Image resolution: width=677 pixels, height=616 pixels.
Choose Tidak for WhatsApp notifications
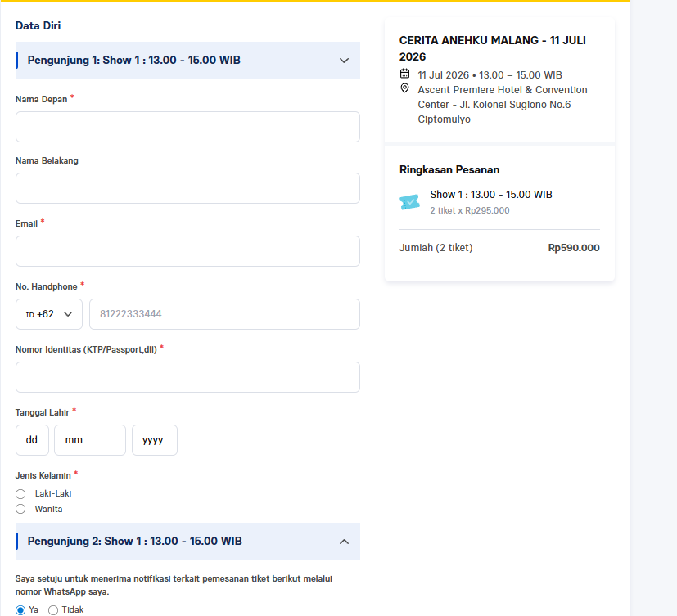[x=53, y=610]
